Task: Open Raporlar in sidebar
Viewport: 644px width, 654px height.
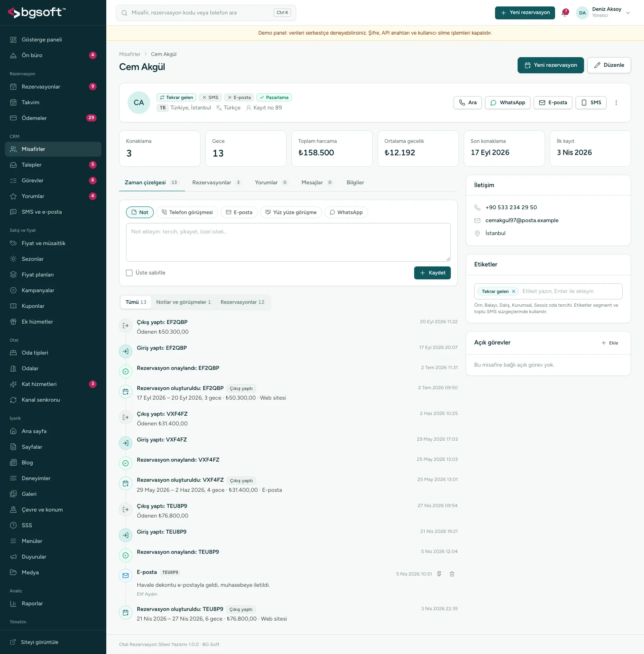Action: [x=53, y=603]
